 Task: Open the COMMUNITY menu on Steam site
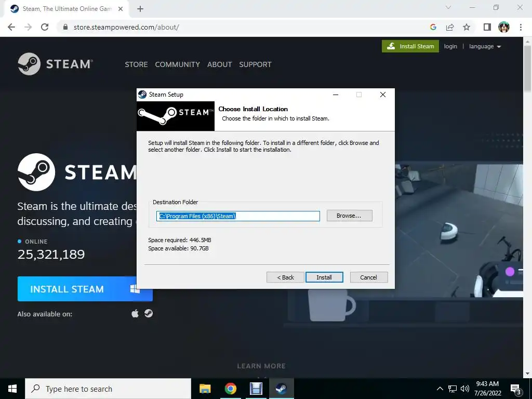pyautogui.click(x=177, y=64)
